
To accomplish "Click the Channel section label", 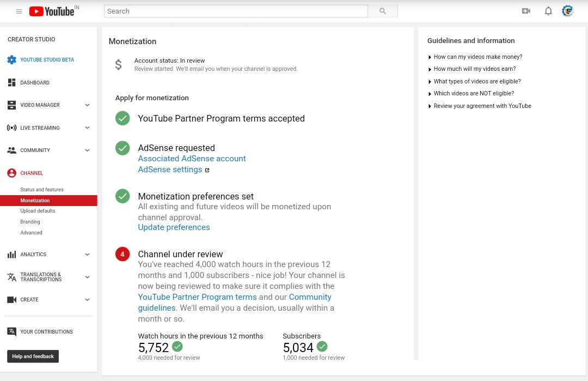I will pos(32,173).
